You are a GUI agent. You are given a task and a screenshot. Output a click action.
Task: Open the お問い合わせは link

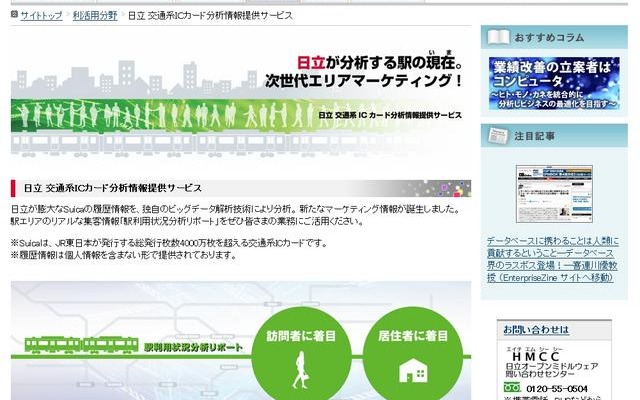pyautogui.click(x=536, y=329)
